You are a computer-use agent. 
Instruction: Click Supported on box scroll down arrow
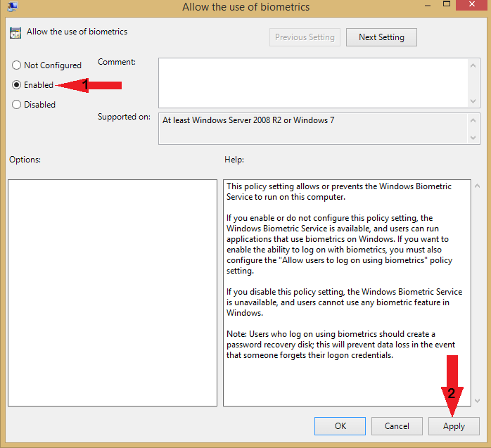tap(473, 138)
